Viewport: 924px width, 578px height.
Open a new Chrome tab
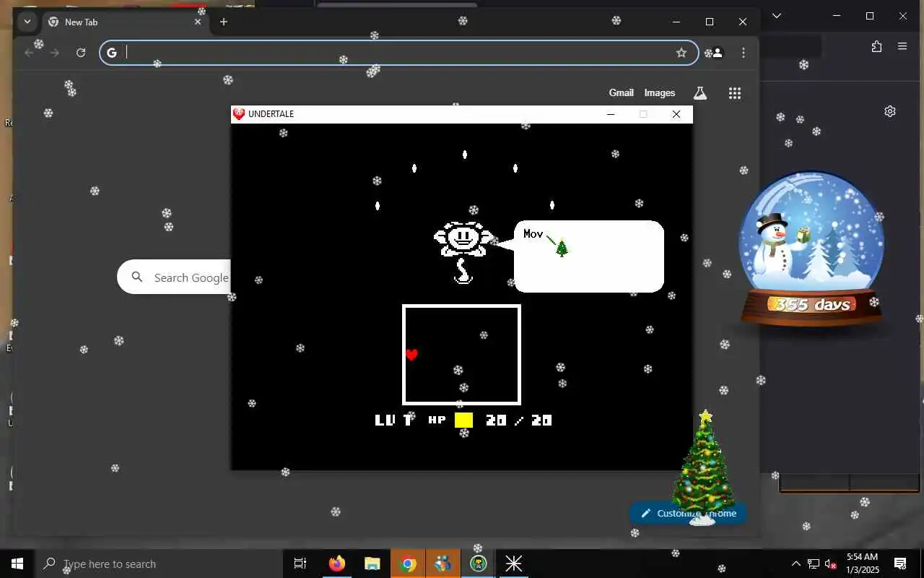pos(224,22)
